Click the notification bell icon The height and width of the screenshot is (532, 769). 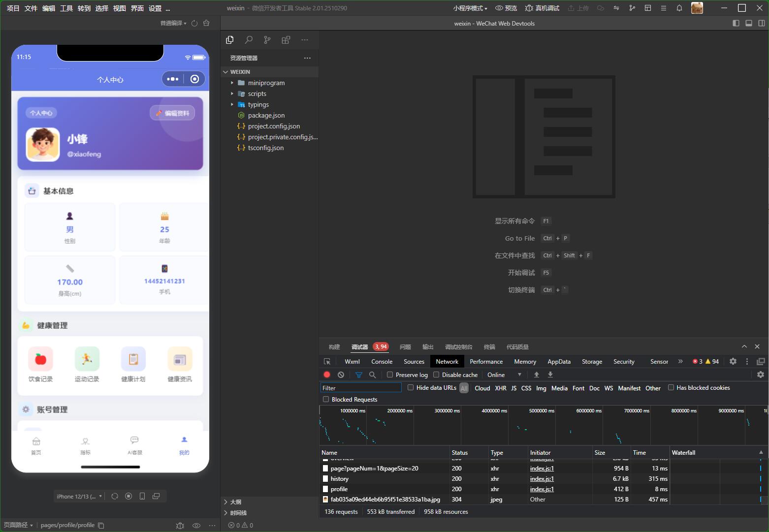point(679,8)
